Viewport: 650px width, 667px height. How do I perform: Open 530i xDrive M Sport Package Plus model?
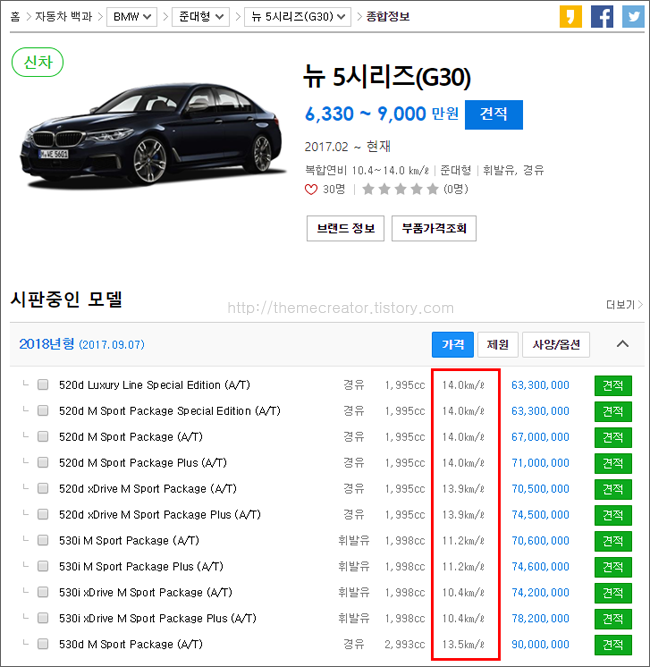pyautogui.click(x=157, y=619)
